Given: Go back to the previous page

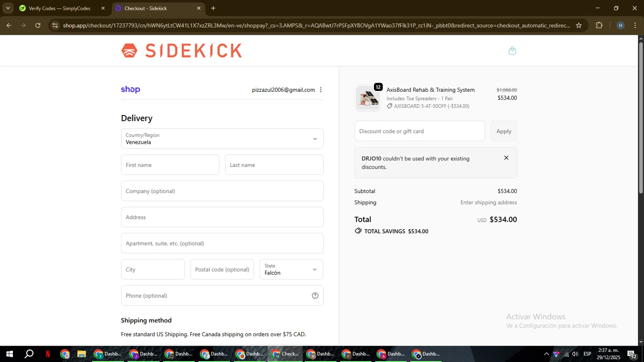Looking at the screenshot, I should 9,25.
